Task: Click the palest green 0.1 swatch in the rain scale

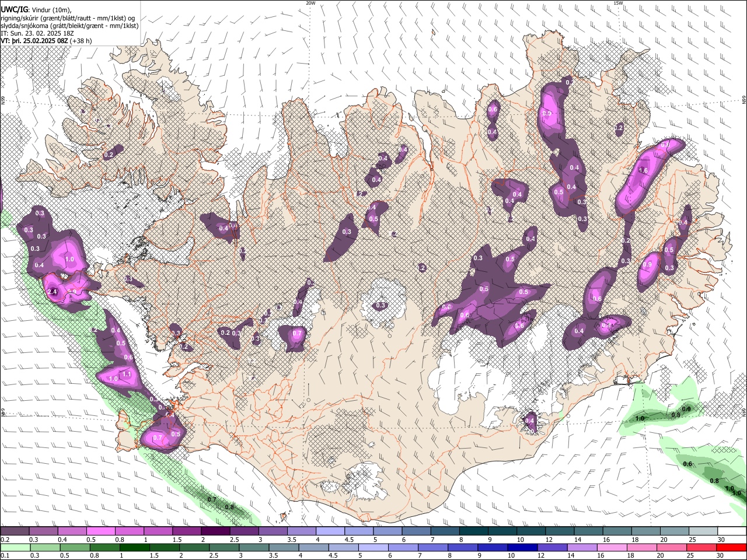Action: [x=15, y=548]
